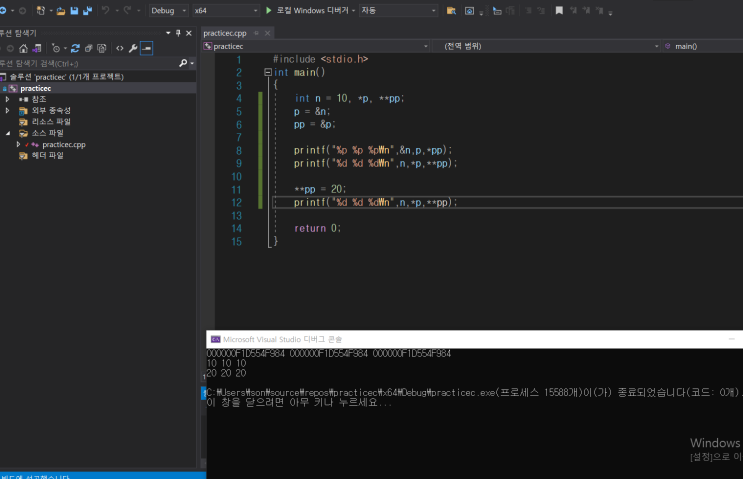Viewport: 743px width, 479px height.
Task: Click code line 12 printf statement
Action: [375, 202]
